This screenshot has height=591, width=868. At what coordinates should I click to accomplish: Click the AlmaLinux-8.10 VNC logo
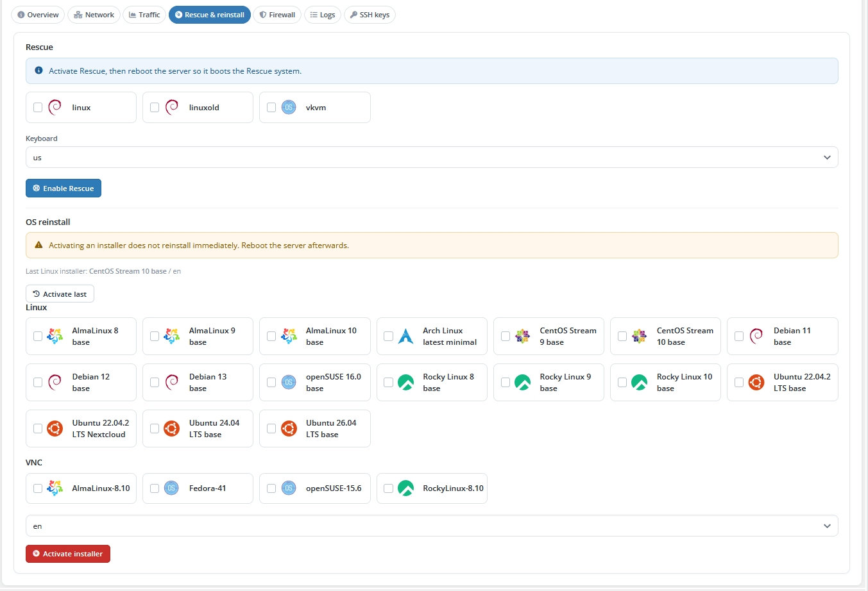(55, 488)
